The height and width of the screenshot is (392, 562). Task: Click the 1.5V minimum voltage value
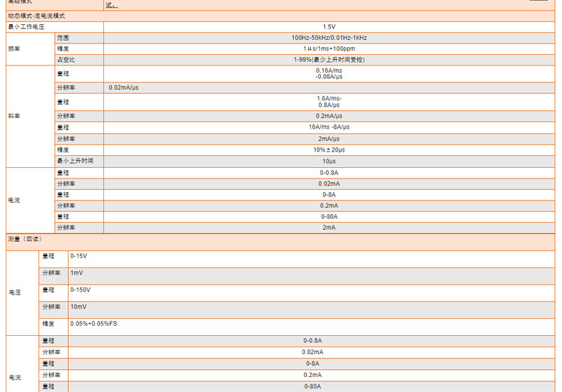(329, 26)
